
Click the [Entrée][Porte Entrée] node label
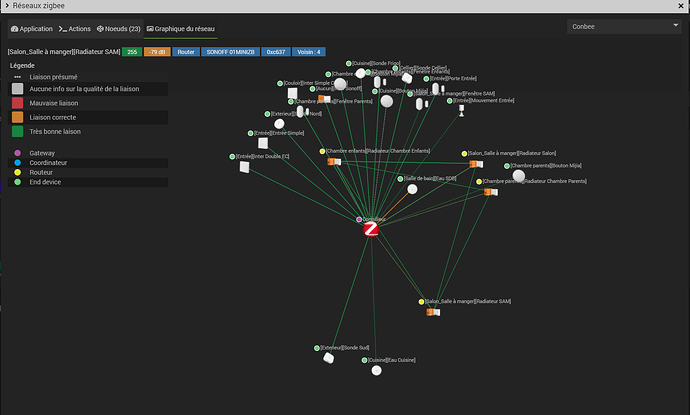453,78
